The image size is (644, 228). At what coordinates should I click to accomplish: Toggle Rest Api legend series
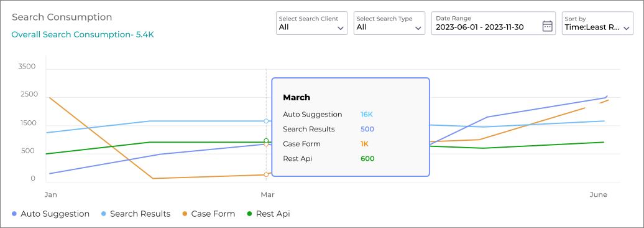pos(268,214)
